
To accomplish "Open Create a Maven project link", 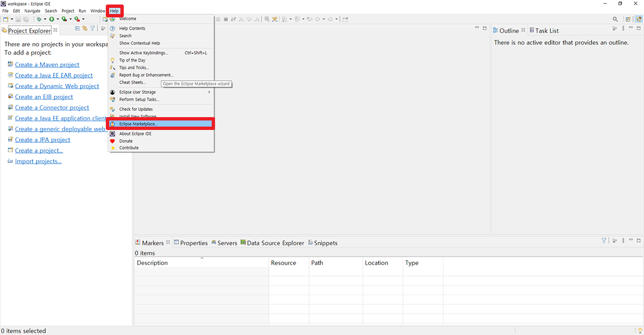I will tap(47, 64).
